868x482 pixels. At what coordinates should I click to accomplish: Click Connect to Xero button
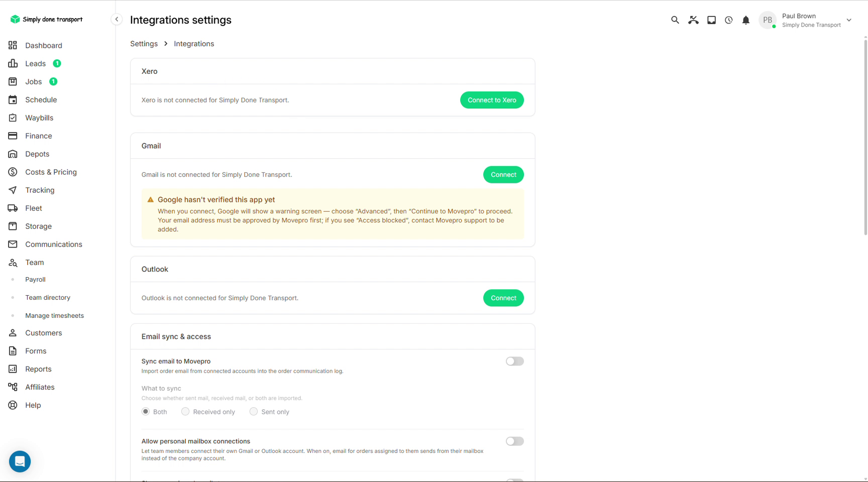492,100
